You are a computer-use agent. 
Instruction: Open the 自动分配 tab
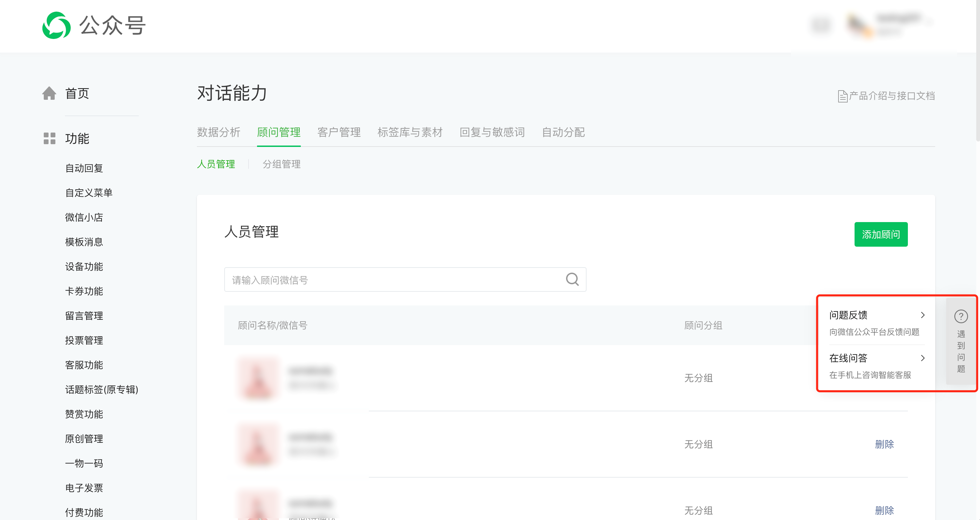563,132
